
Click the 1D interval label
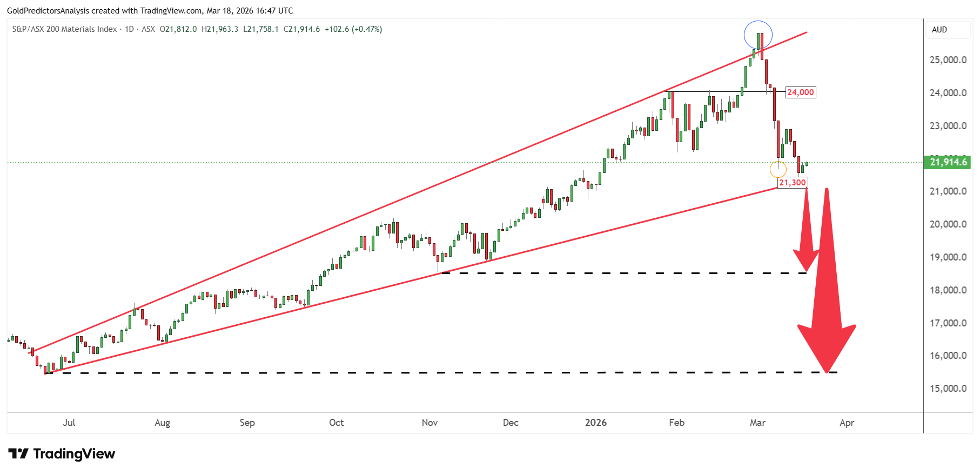(130, 29)
